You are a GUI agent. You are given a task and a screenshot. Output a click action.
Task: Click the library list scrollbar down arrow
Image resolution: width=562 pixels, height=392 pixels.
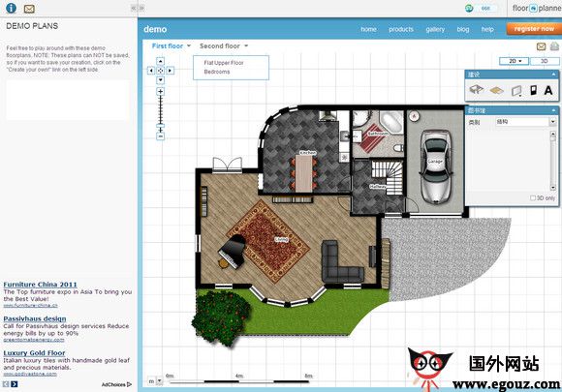tap(553, 188)
